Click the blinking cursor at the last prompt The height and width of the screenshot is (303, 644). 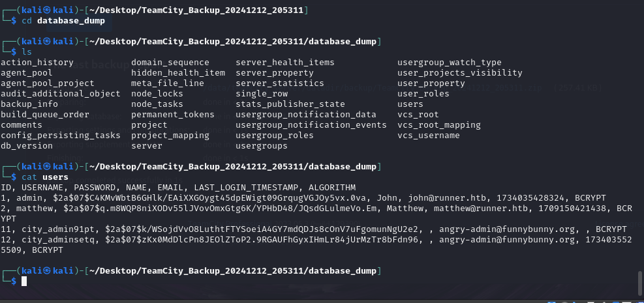pyautogui.click(x=24, y=281)
